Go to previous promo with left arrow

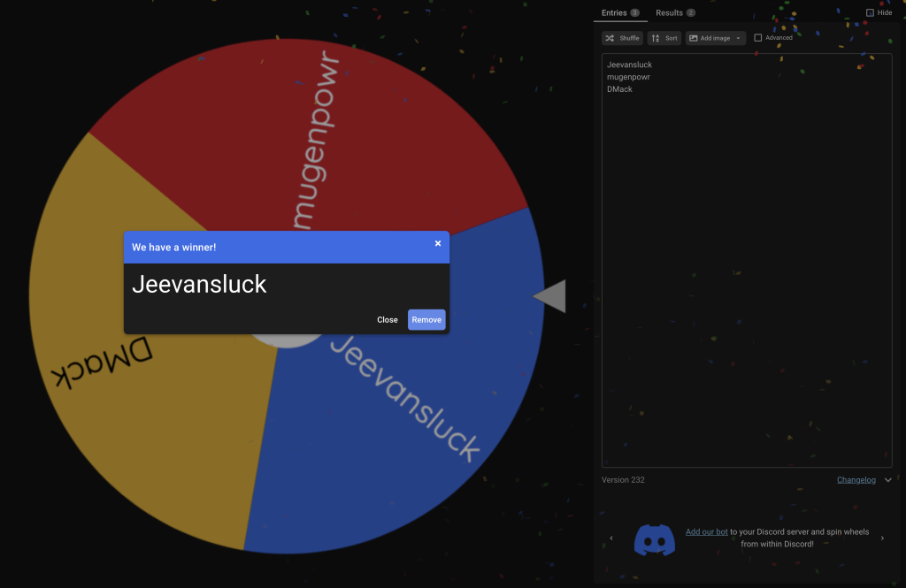(x=611, y=538)
